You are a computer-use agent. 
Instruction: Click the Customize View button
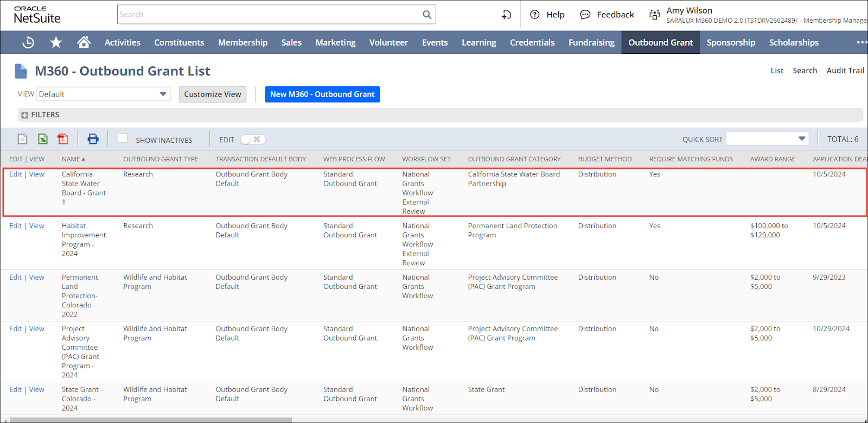(213, 94)
